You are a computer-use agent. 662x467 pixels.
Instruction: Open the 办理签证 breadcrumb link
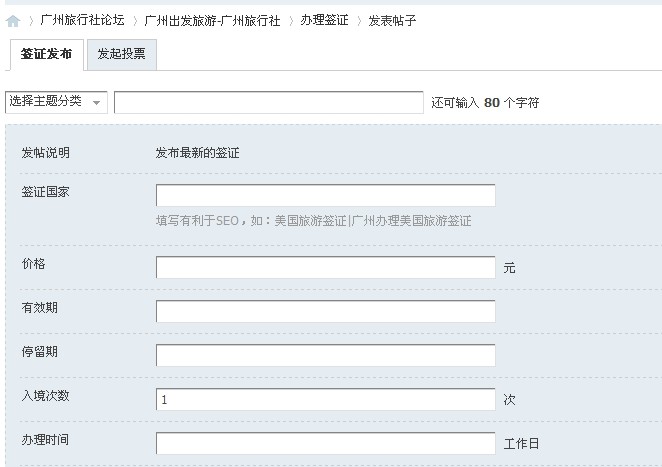pos(324,20)
